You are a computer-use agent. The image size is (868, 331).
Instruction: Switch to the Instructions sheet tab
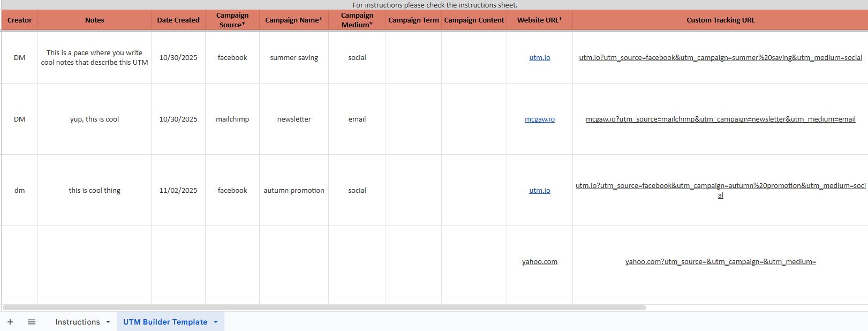[x=77, y=322]
